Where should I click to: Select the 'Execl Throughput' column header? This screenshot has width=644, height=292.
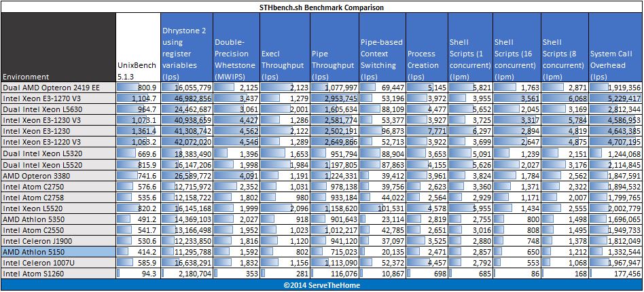tap(285, 47)
